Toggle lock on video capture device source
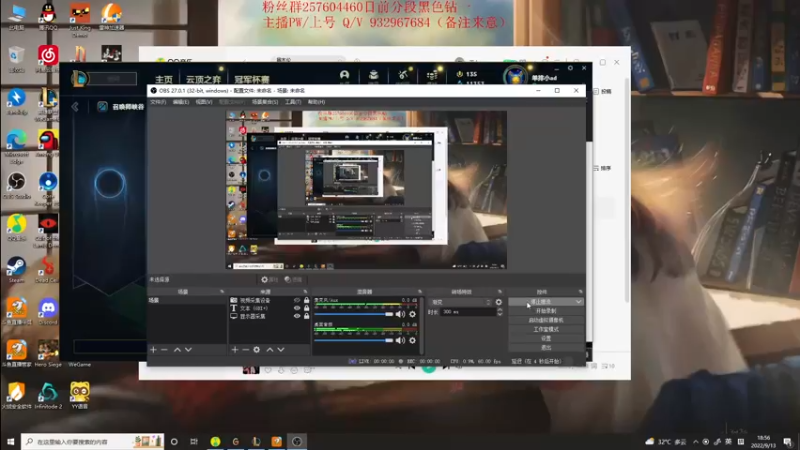Viewport: 800px width, 450px height. point(307,301)
